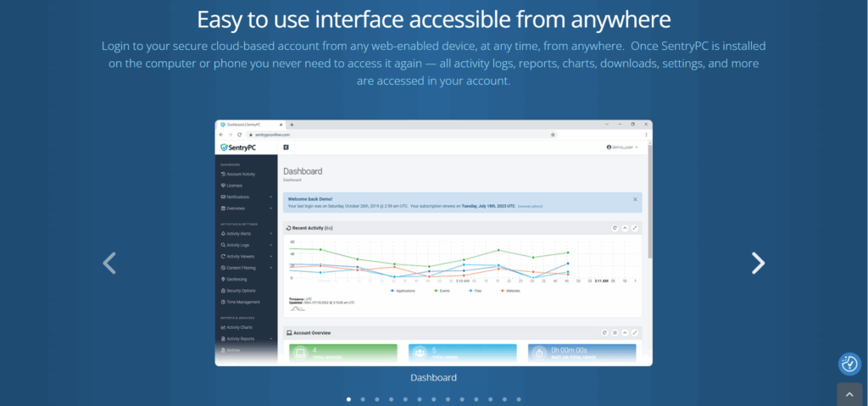868x406 pixels.
Task: Maximize the Account Overview panel with expand icon
Action: (635, 333)
